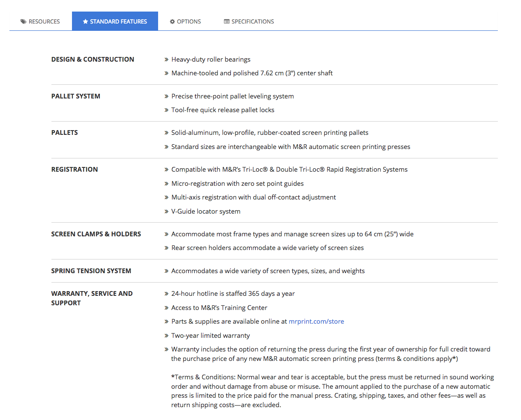
Task: Click 'V-Guide locator system' text
Action: pyautogui.click(x=206, y=211)
